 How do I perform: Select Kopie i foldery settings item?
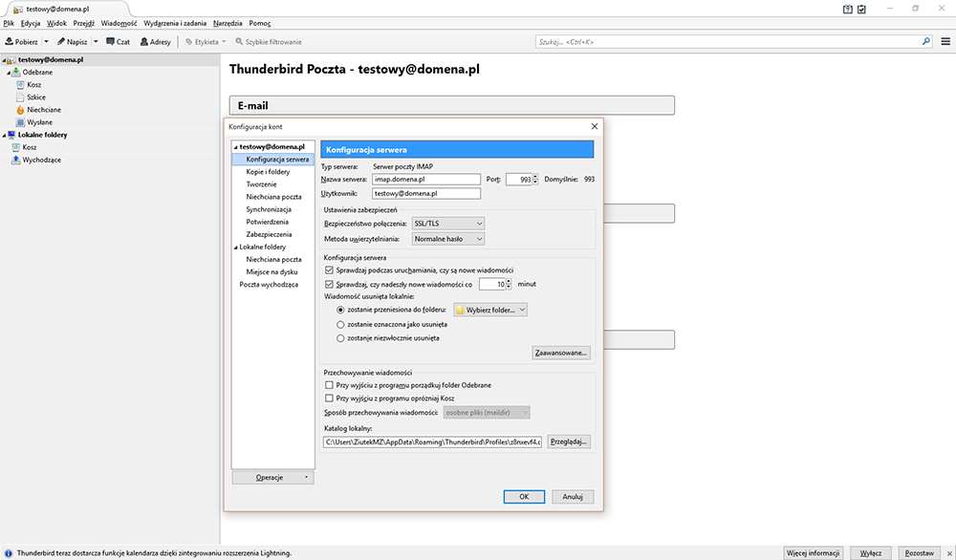coord(268,172)
